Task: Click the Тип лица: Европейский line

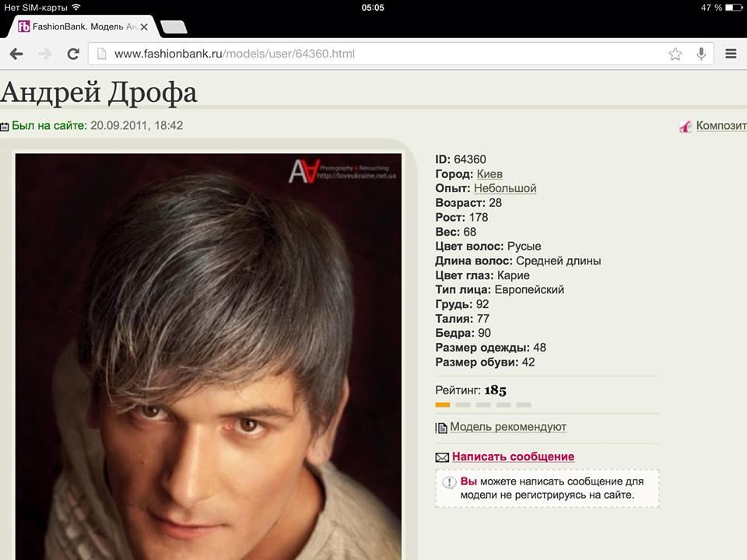Action: pyautogui.click(x=500, y=289)
